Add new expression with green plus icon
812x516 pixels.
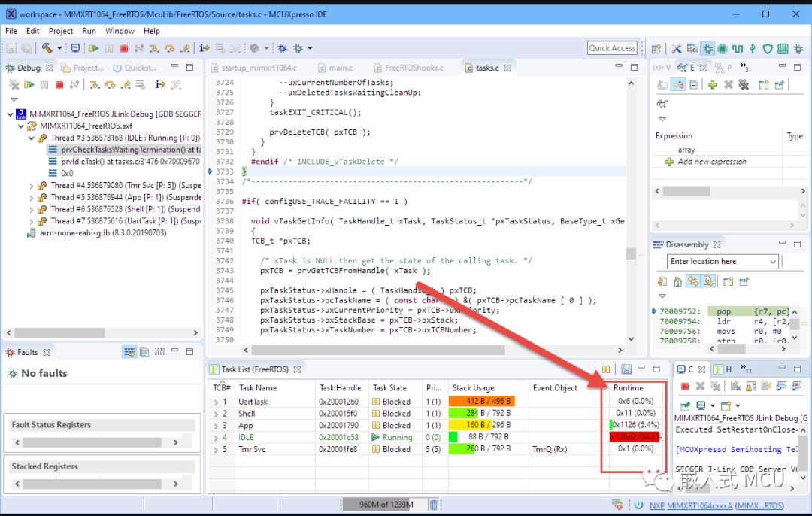713,84
